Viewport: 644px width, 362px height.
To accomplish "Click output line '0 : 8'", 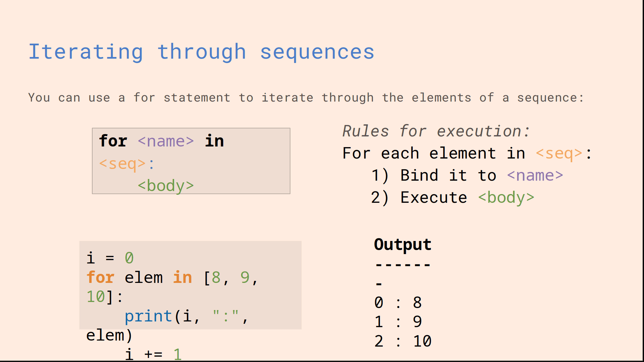I will (398, 303).
